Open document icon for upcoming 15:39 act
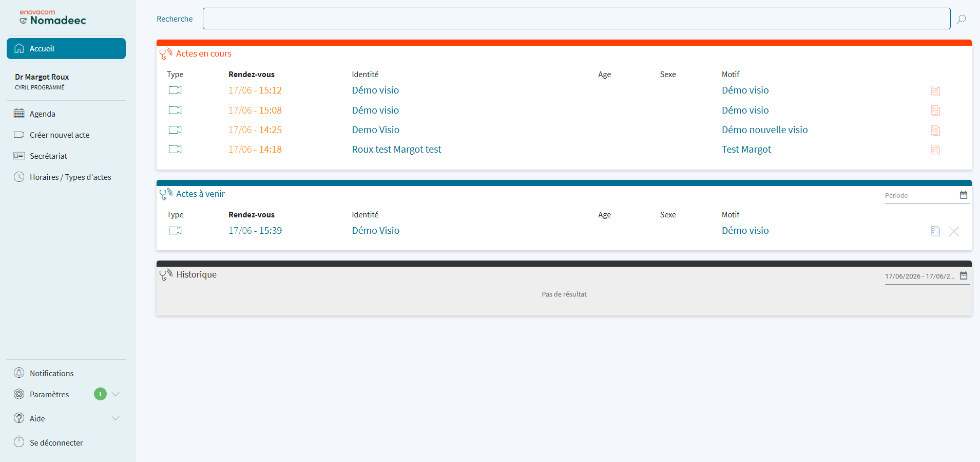Viewport: 980px width, 462px height. point(935,231)
